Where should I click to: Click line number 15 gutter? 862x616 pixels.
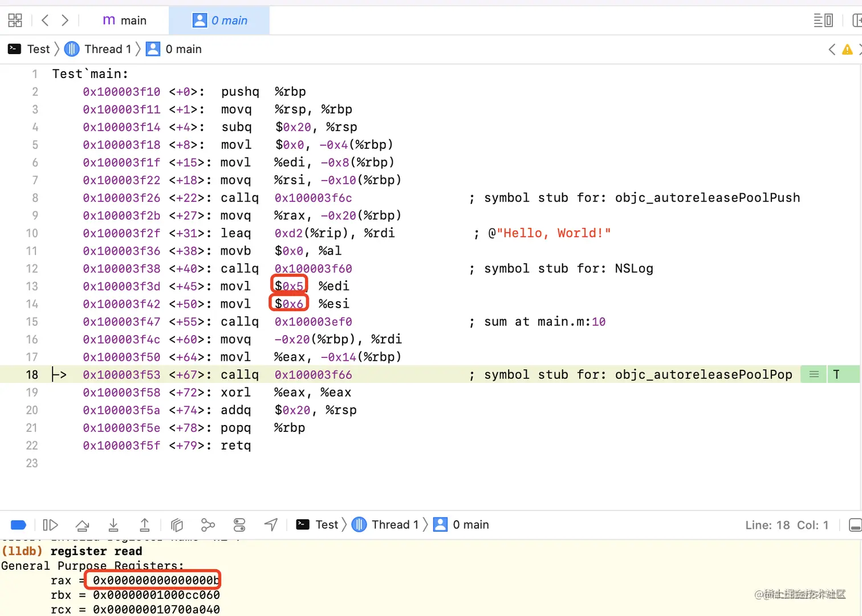[32, 321]
